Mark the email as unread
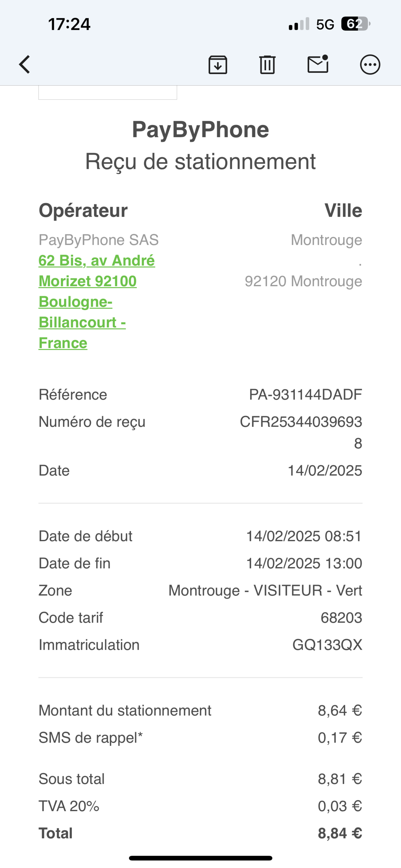The height and width of the screenshot is (868, 401). pyautogui.click(x=318, y=64)
